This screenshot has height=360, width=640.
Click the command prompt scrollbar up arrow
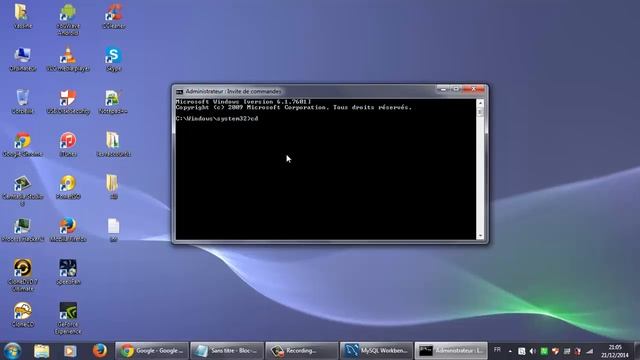[x=480, y=102]
